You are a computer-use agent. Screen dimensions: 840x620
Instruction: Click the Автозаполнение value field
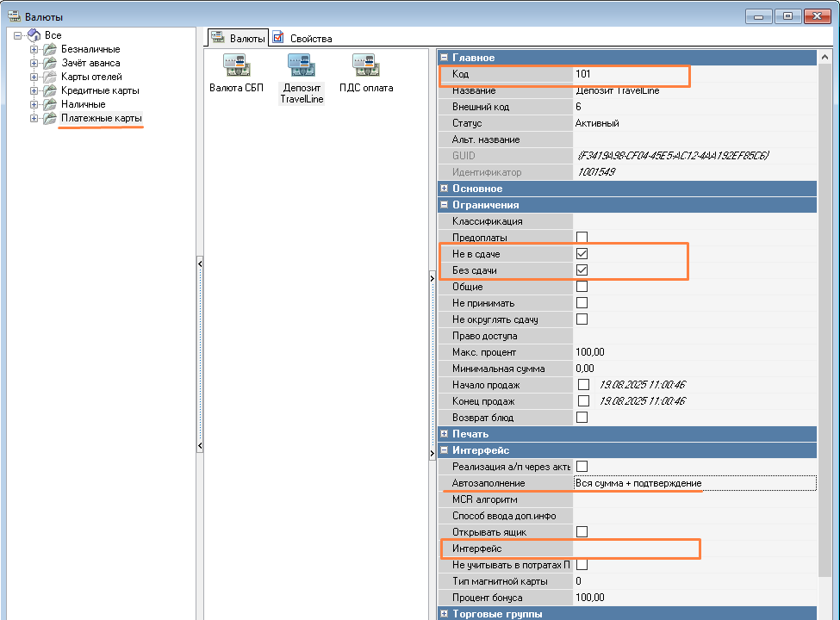click(694, 483)
